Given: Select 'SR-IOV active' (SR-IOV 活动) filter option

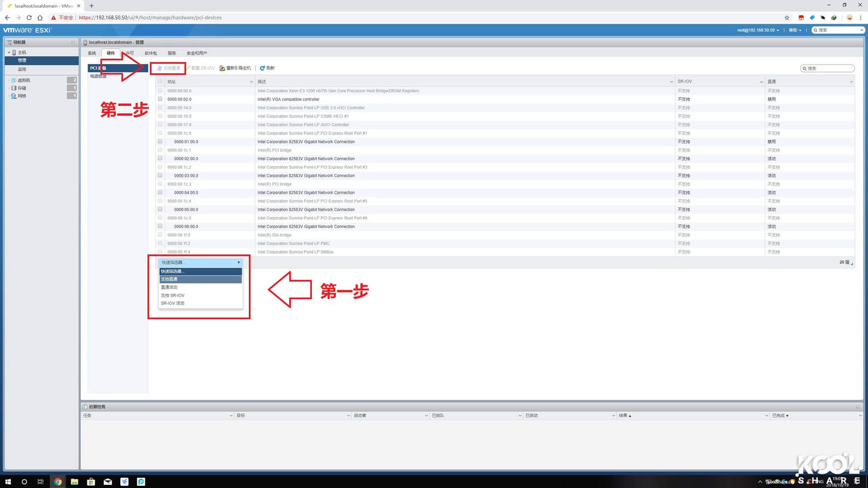Looking at the screenshot, I should click(201, 303).
